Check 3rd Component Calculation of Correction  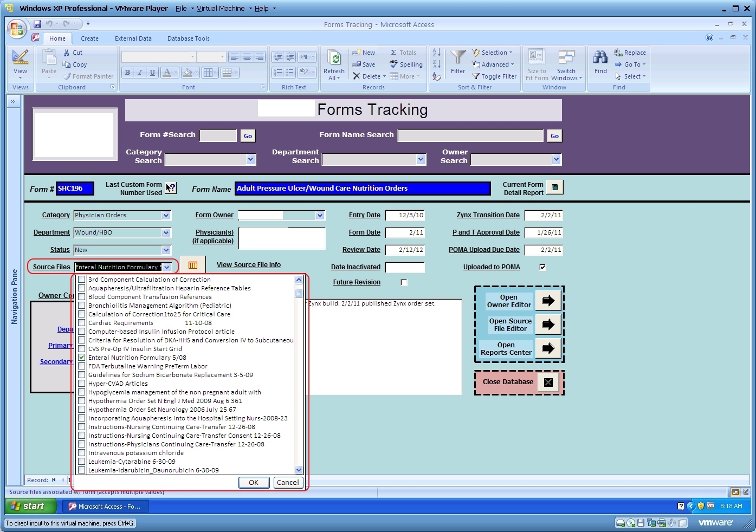(82, 280)
